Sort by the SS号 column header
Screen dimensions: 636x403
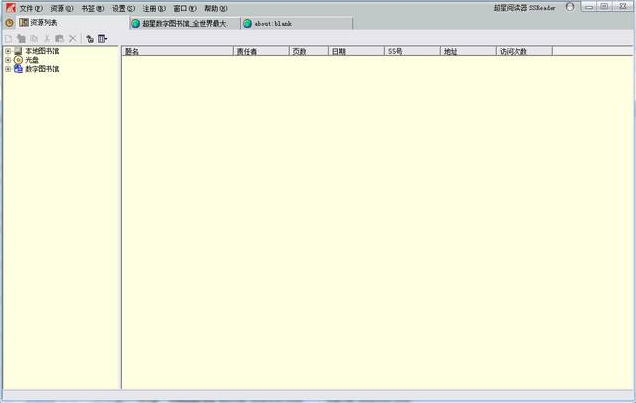pos(412,51)
